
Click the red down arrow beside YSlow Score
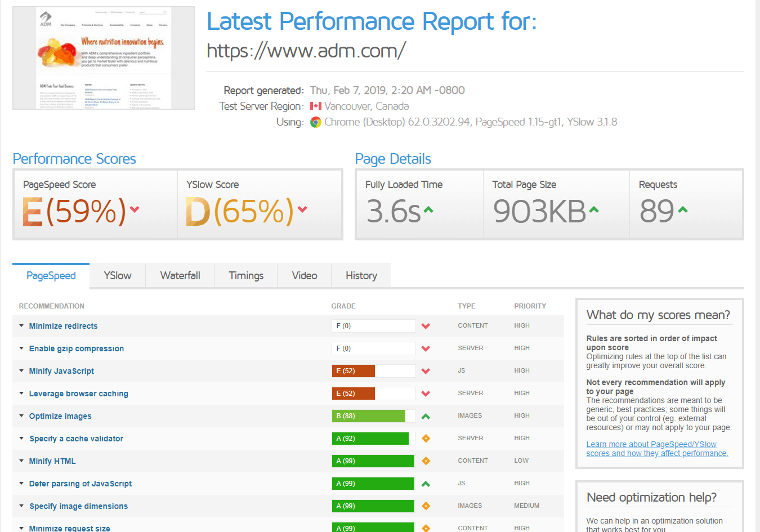pos(302,209)
